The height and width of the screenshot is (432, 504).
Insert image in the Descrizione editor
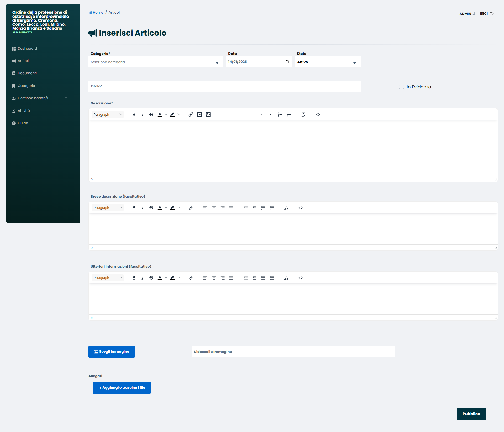click(208, 114)
